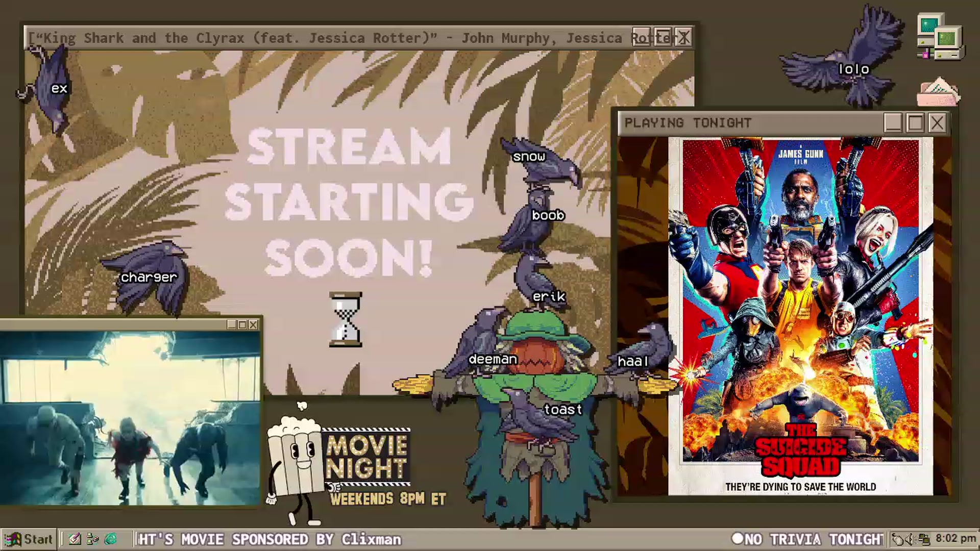Click THEY'RE DYING TO SAVE THE WORLD tagline

coord(800,487)
